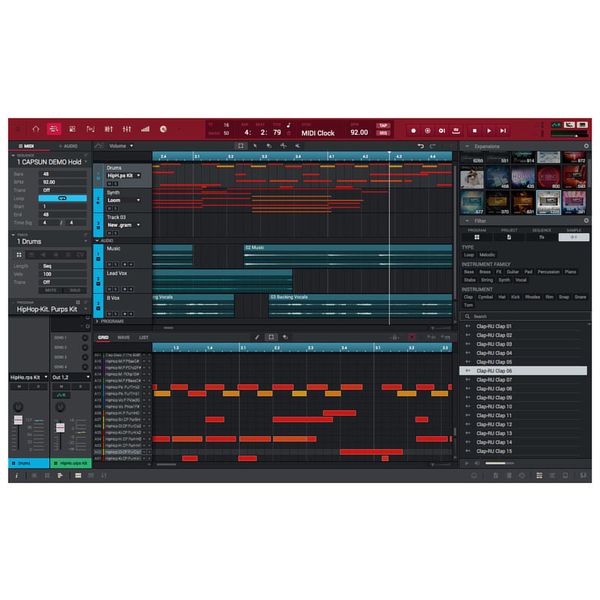Select the pencil tool in grid editor
Screen dimensions: 600x600
(x=257, y=337)
